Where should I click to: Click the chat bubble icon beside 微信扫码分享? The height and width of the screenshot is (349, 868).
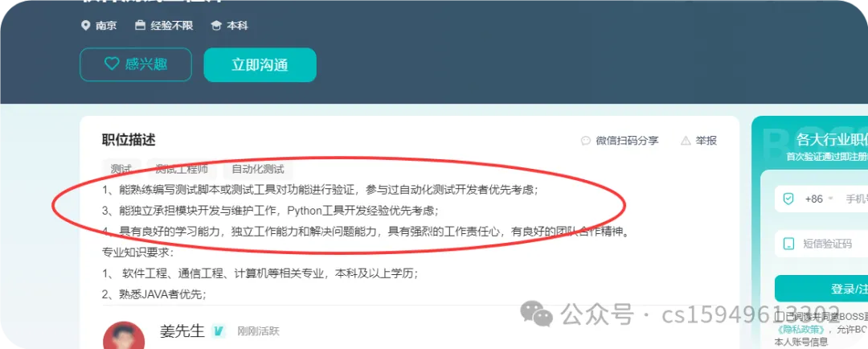click(x=586, y=141)
